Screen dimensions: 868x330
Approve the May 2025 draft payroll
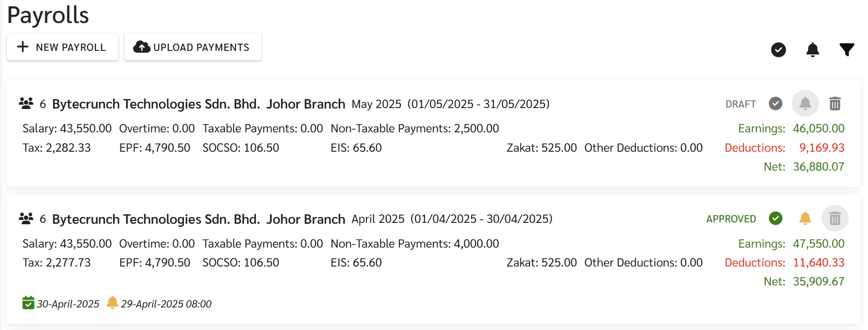(775, 104)
